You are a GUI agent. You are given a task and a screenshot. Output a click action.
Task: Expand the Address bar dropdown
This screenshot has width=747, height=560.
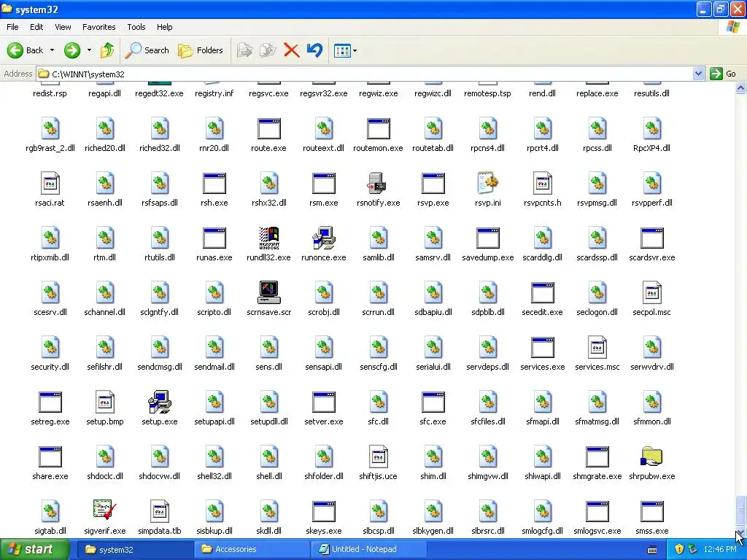coord(698,74)
